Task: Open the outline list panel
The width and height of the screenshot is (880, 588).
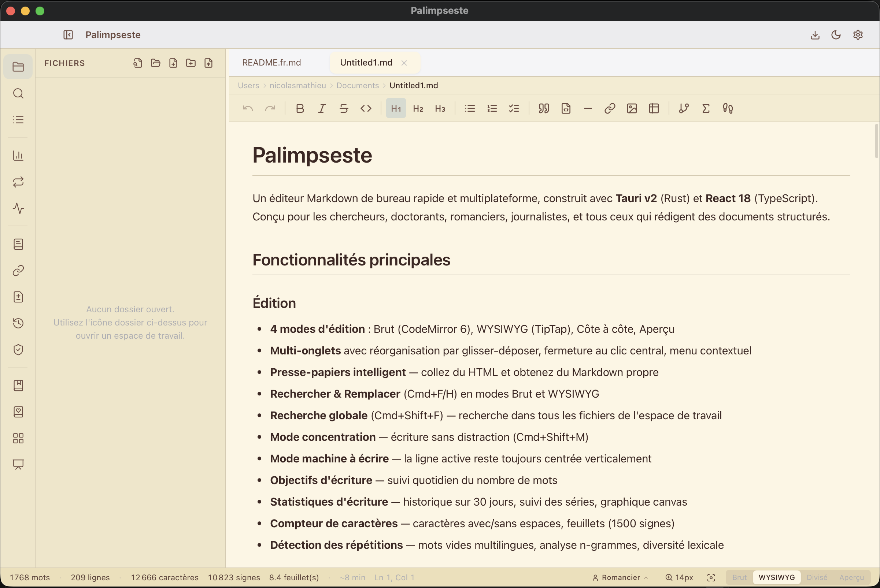Action: click(x=18, y=120)
